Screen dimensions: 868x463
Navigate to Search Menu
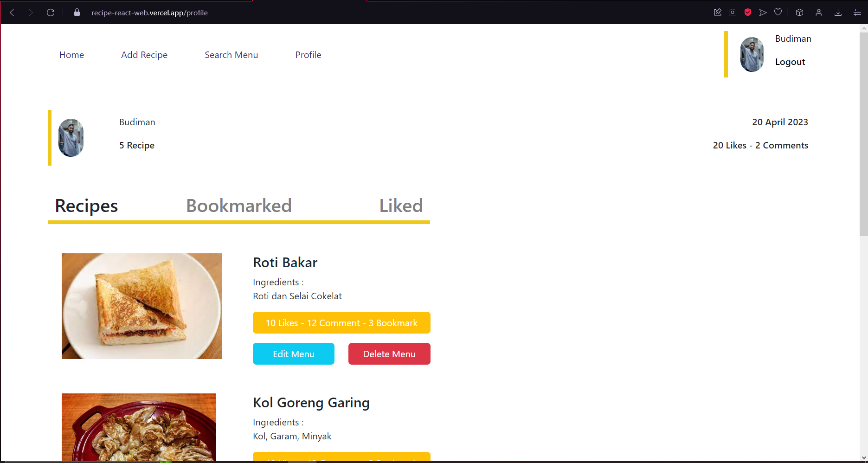pos(231,55)
